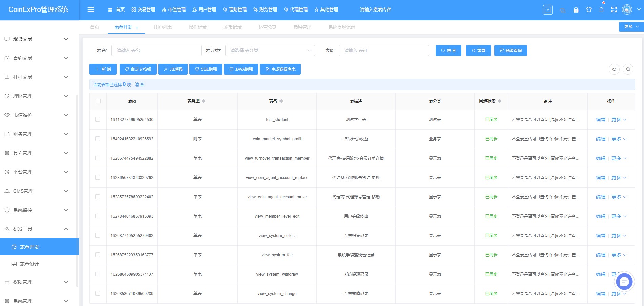
Task: Open the 市值管理 top menu
Action: (x=174, y=10)
